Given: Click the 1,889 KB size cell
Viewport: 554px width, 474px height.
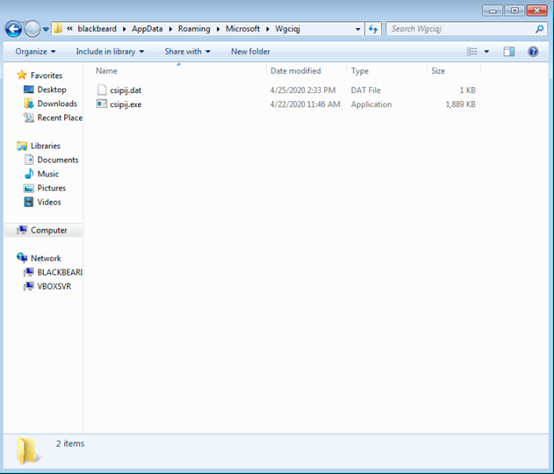Looking at the screenshot, I should click(x=461, y=105).
